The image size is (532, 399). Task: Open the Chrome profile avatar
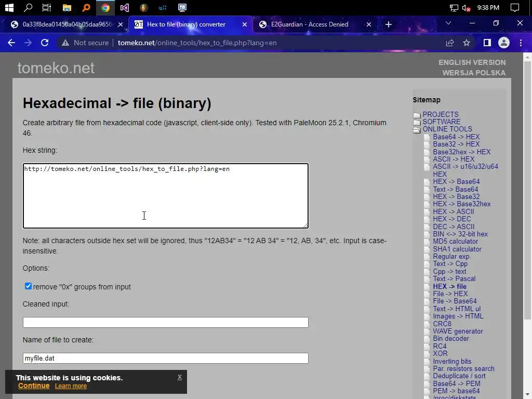pos(504,43)
